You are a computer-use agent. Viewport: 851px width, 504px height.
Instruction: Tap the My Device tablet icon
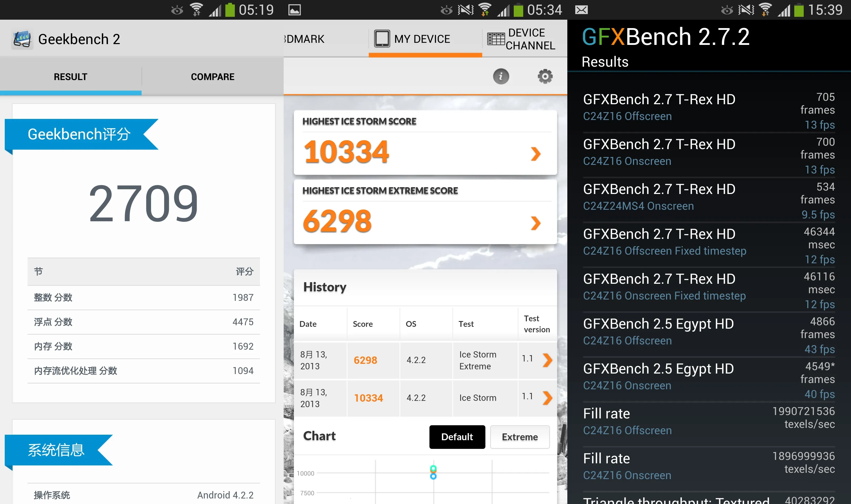(x=382, y=38)
